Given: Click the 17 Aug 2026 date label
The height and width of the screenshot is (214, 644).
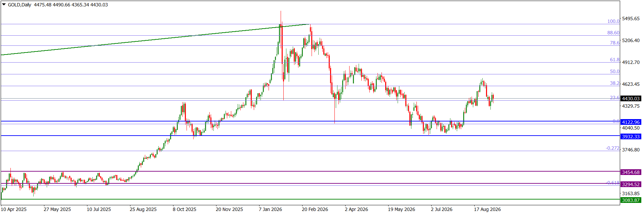Looking at the screenshot, I should [x=487, y=209].
